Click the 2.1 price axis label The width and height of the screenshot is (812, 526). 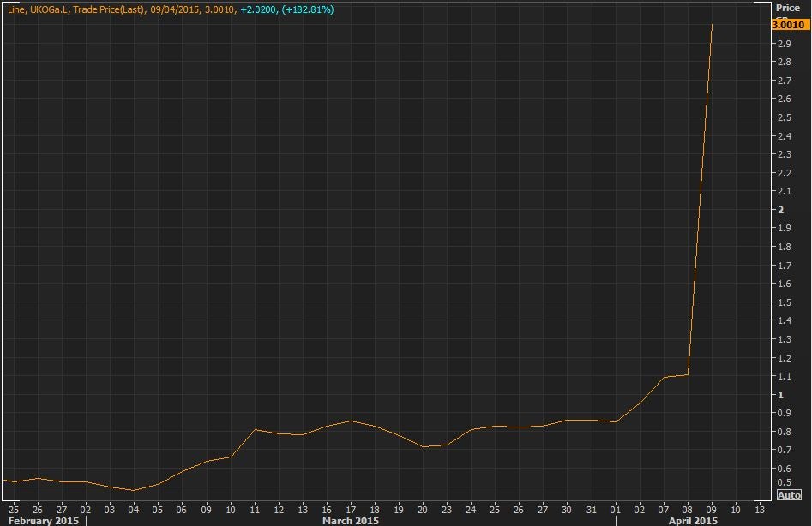[784, 191]
